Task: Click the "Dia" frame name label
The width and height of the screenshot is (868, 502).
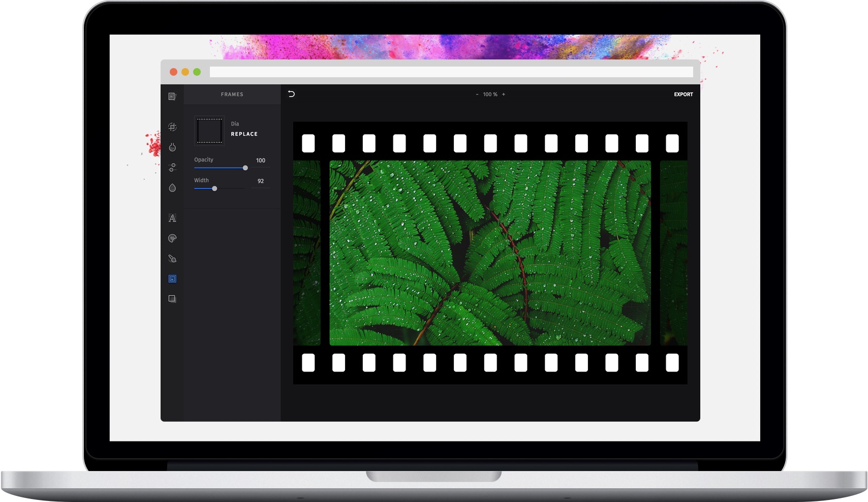Action: pos(235,124)
